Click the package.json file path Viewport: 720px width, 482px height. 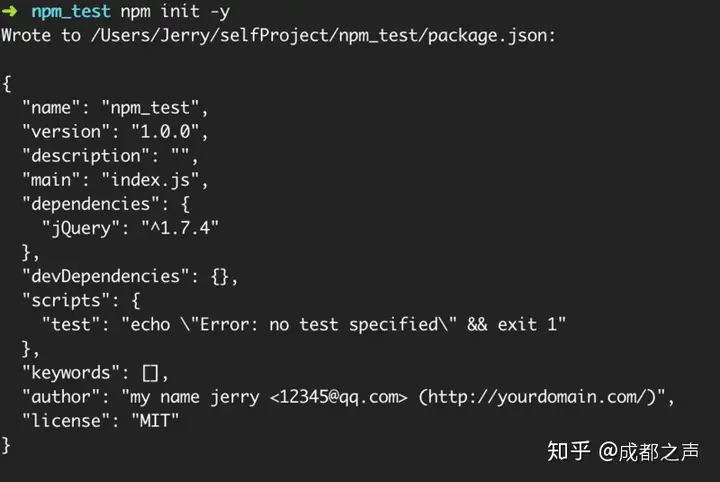point(320,35)
